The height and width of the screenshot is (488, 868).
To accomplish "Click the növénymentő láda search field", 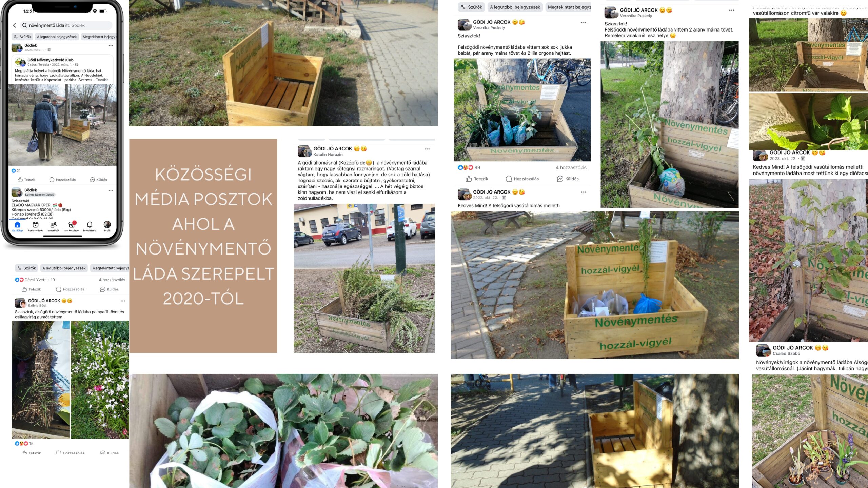I will tap(66, 25).
